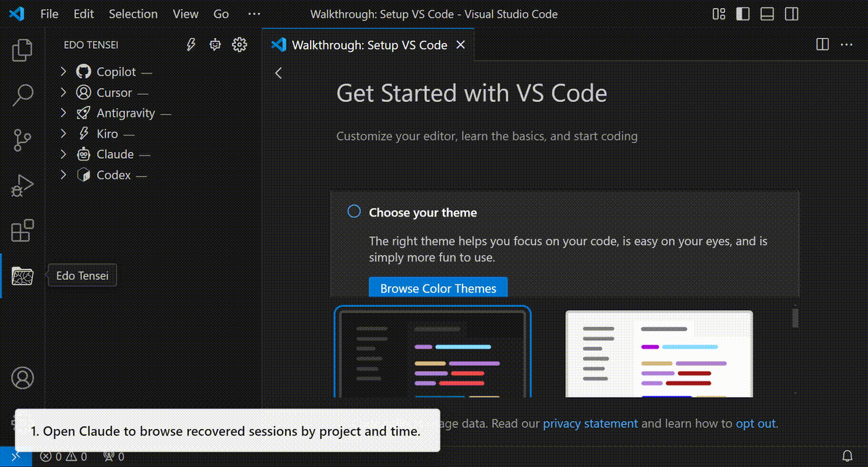Select the dark theme preview thumbnail
This screenshot has height=467, width=868.
click(x=433, y=352)
